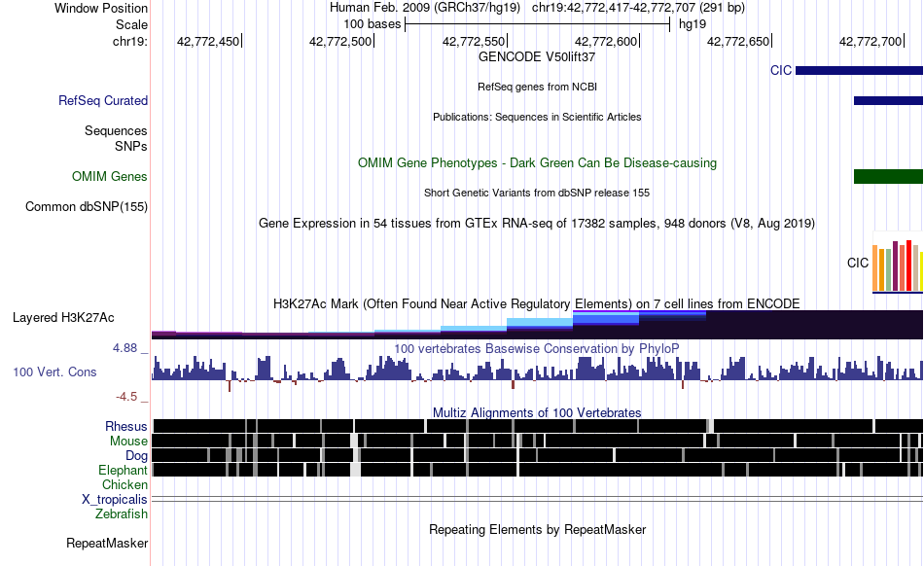Click the Mouse alignment black bar
This screenshot has height=566, width=924.
pyautogui.click(x=537, y=441)
